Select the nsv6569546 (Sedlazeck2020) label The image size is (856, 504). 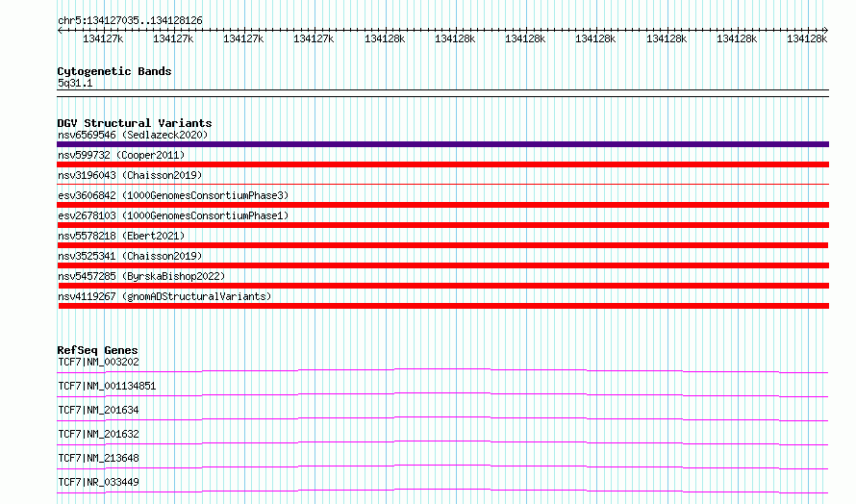click(133, 135)
